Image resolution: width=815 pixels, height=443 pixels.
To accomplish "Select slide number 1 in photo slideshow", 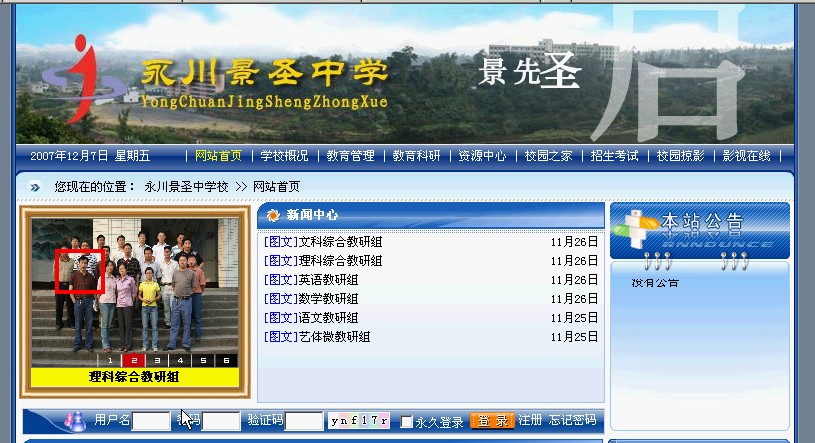I will click(111, 360).
